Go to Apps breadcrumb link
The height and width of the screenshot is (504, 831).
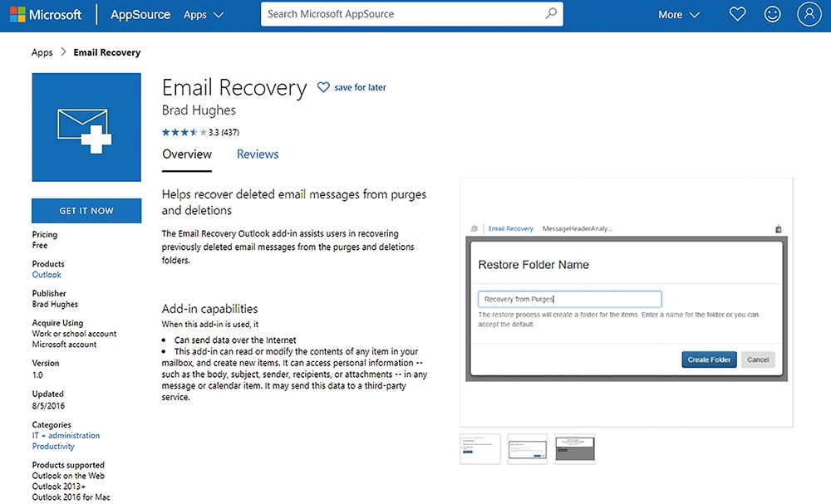pos(42,52)
